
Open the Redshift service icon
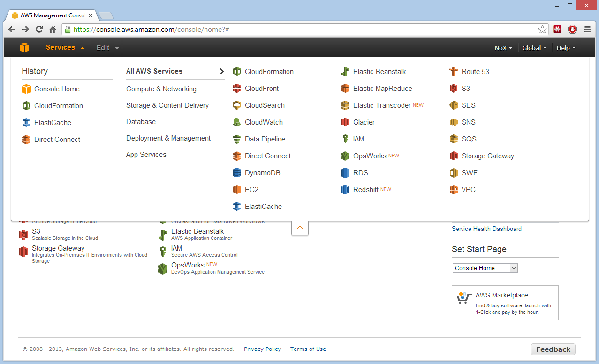point(345,190)
